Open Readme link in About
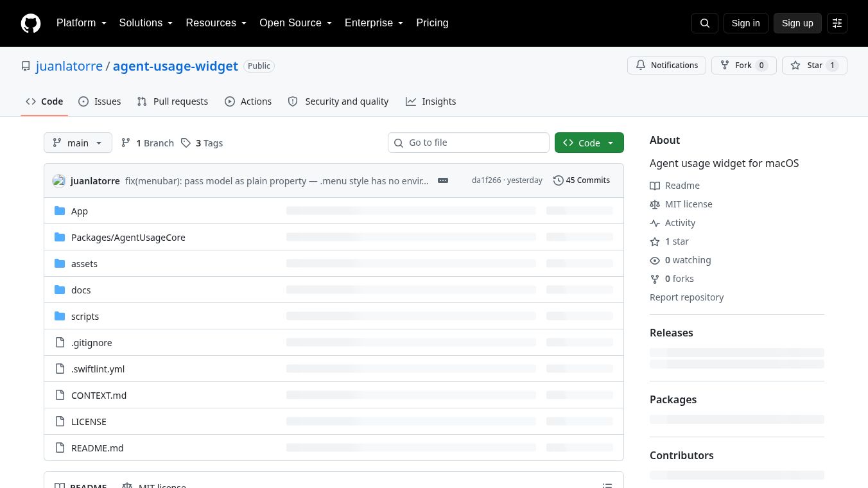Viewport: 868px width, 488px height. (675, 186)
